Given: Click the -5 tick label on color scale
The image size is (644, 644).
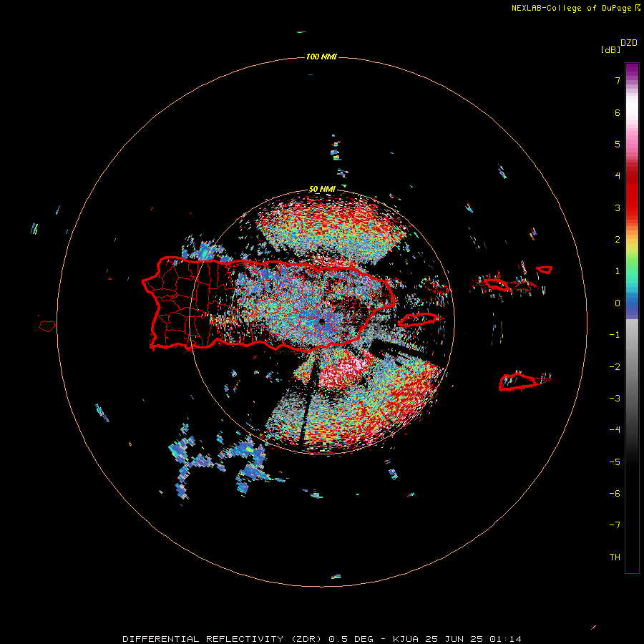Looking at the screenshot, I should click(615, 462).
